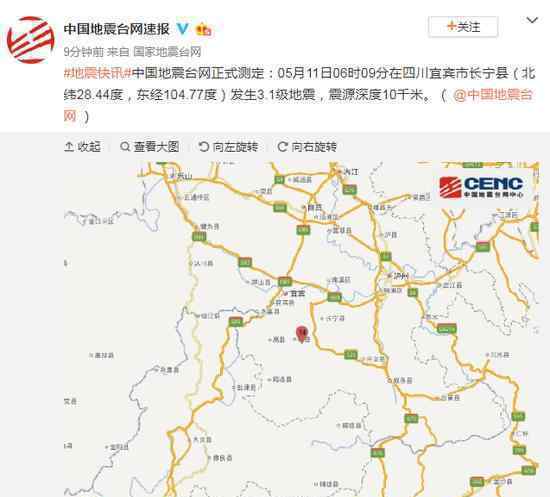Open the #地震快讯# hashtag topic
This screenshot has width=550, height=497.
point(98,73)
